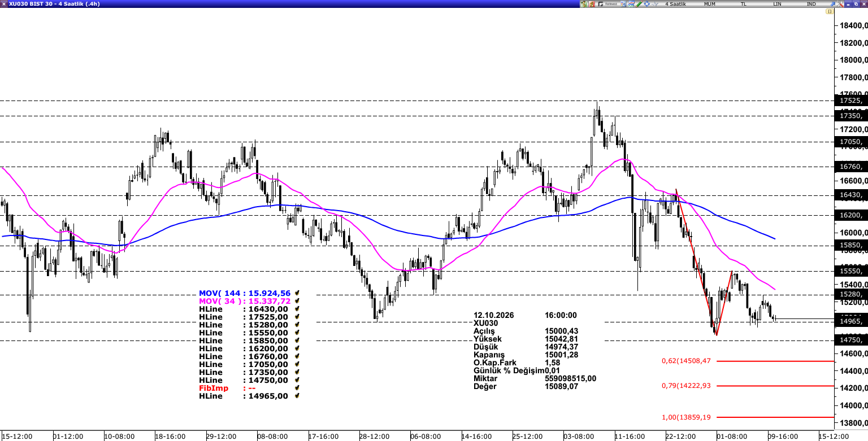
Task: Click the 15280 price tag on axis
Action: (x=851, y=295)
